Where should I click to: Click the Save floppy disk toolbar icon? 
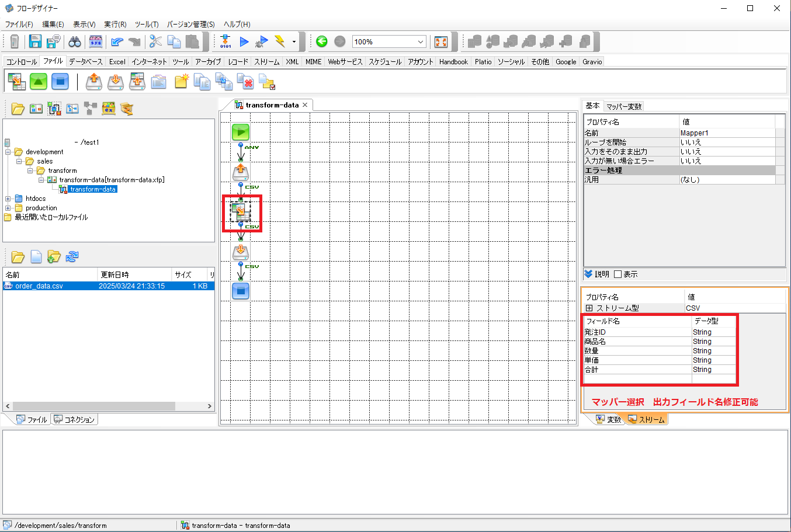(x=35, y=41)
